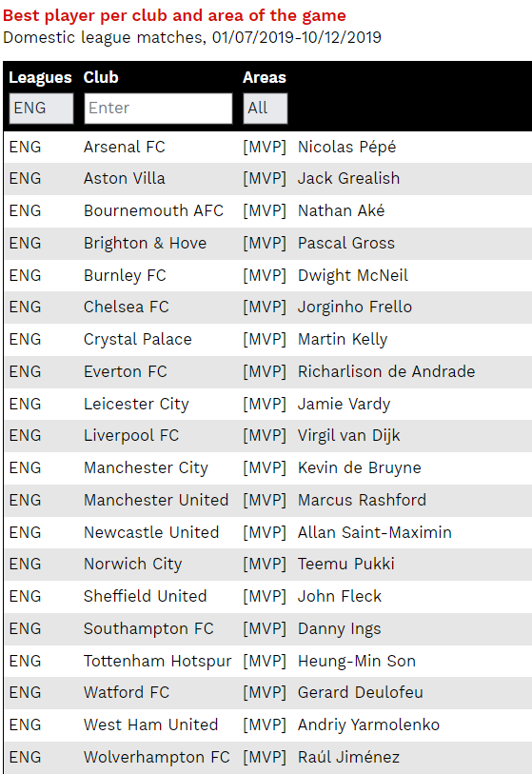Click Burnley FC club cell
The image size is (532, 774).
(125, 275)
